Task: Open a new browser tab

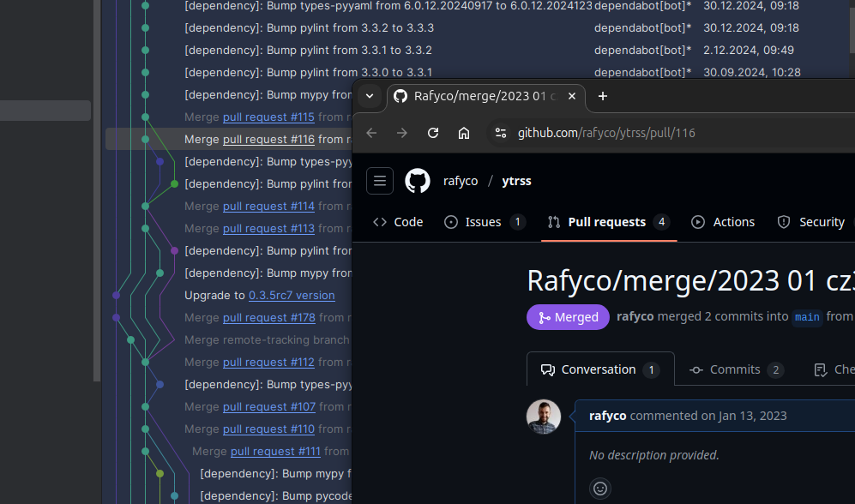Action: (x=602, y=96)
